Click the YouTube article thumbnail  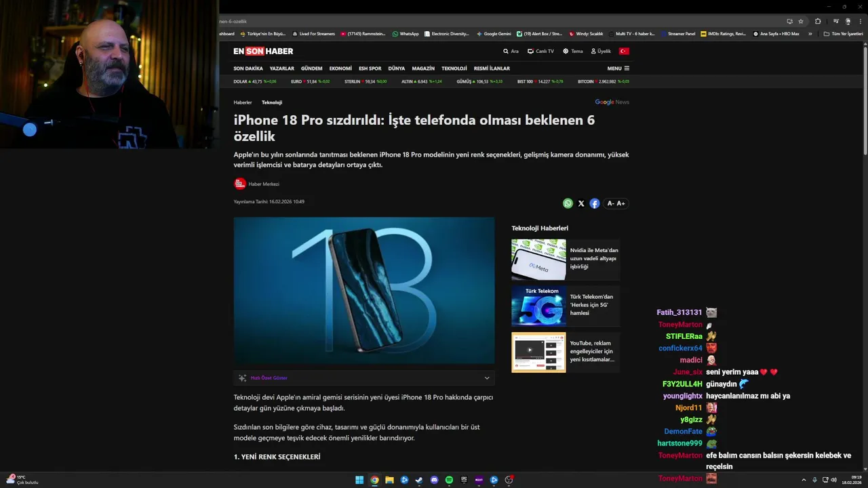click(x=538, y=352)
